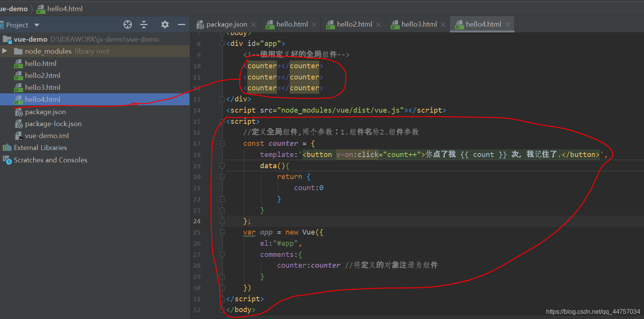Collapse data() function fold at line 19
The width and height of the screenshot is (644, 319).
(x=222, y=166)
